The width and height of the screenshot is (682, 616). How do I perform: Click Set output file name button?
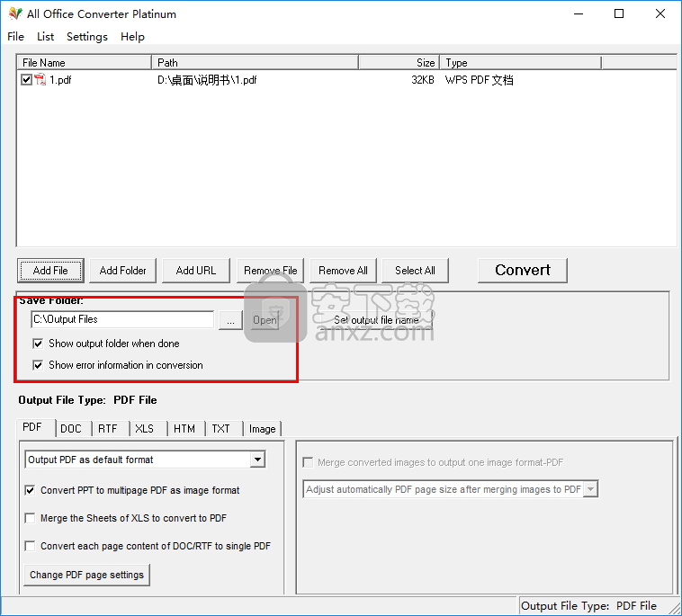(376, 320)
